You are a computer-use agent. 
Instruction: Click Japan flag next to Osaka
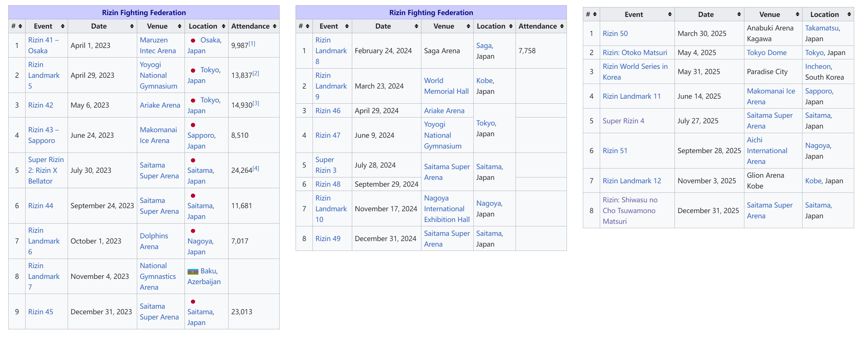click(x=193, y=41)
